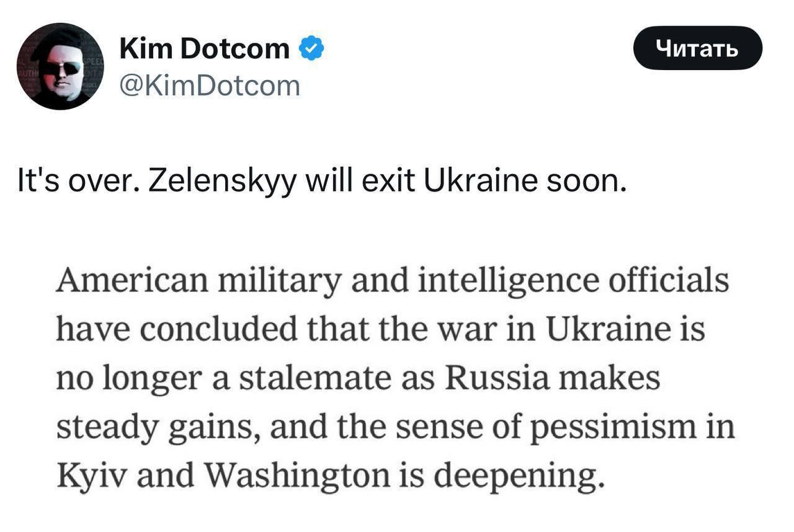Open Kim Dotcom's profile picture
This screenshot has width=794, height=532.
[60, 66]
